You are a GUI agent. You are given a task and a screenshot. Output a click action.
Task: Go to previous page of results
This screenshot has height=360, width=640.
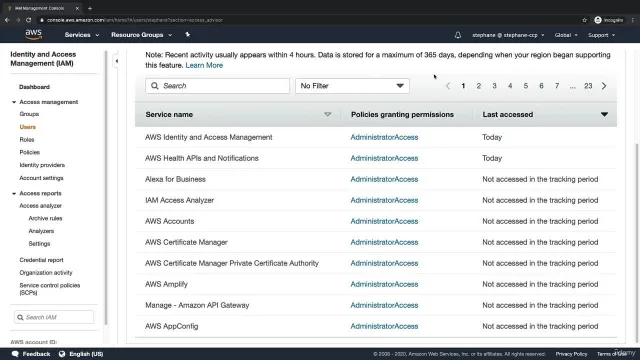point(448,86)
